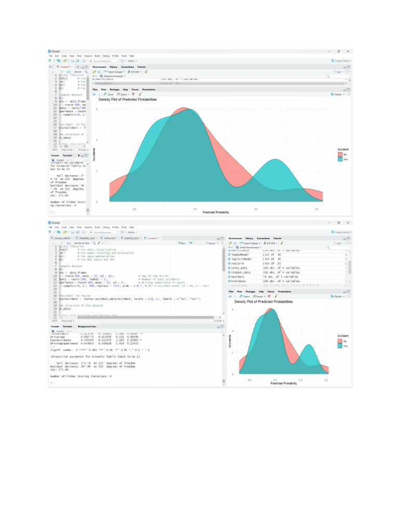Viewport: 399px width, 532px height.
Task: Click the save all icon in the upper main toolbar
Action: click(x=77, y=61)
